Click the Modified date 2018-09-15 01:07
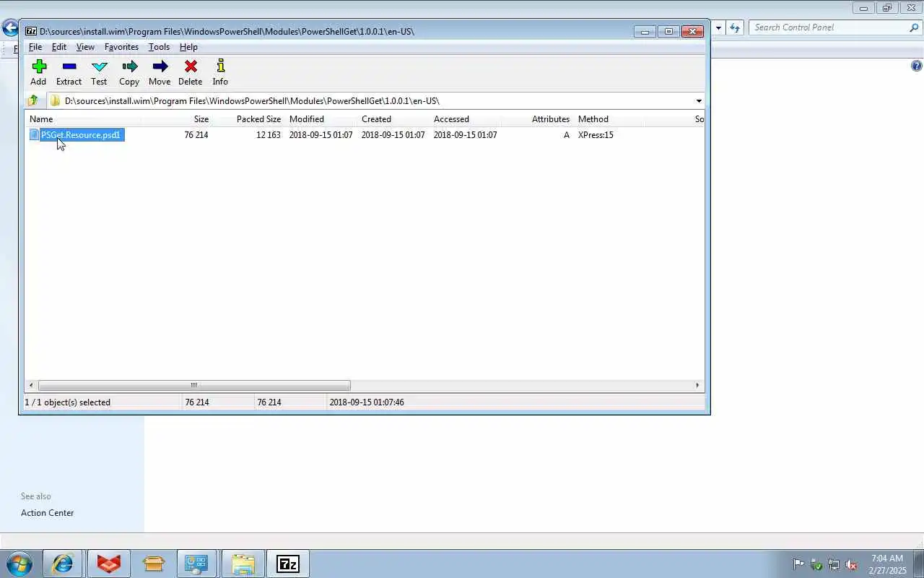 tap(321, 135)
